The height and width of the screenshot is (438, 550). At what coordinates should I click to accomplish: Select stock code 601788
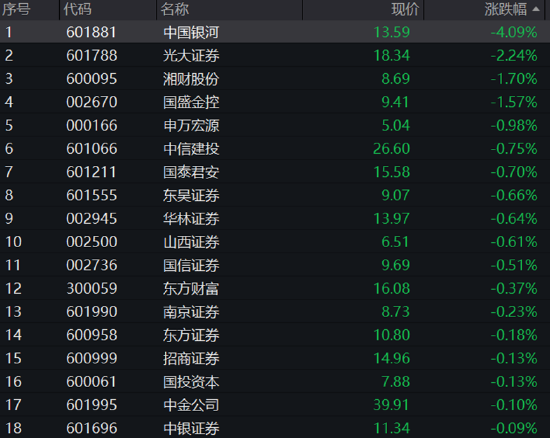pyautogui.click(x=92, y=55)
